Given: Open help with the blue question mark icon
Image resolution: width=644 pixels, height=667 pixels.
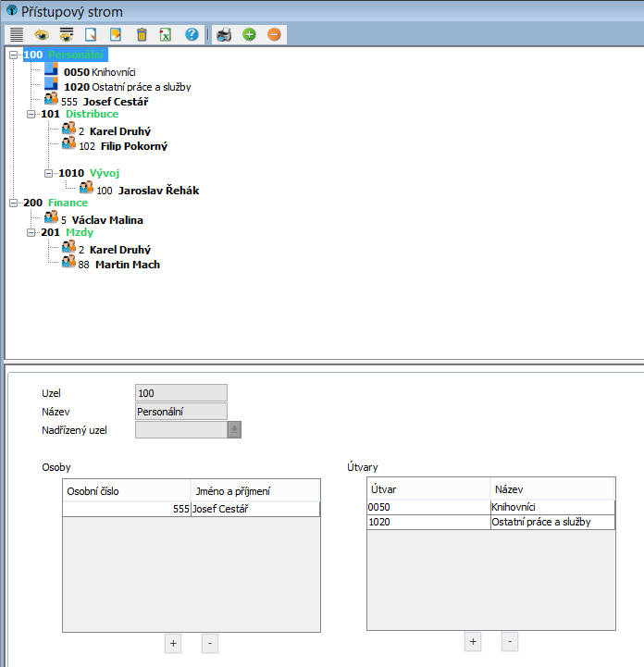Looking at the screenshot, I should (x=192, y=34).
